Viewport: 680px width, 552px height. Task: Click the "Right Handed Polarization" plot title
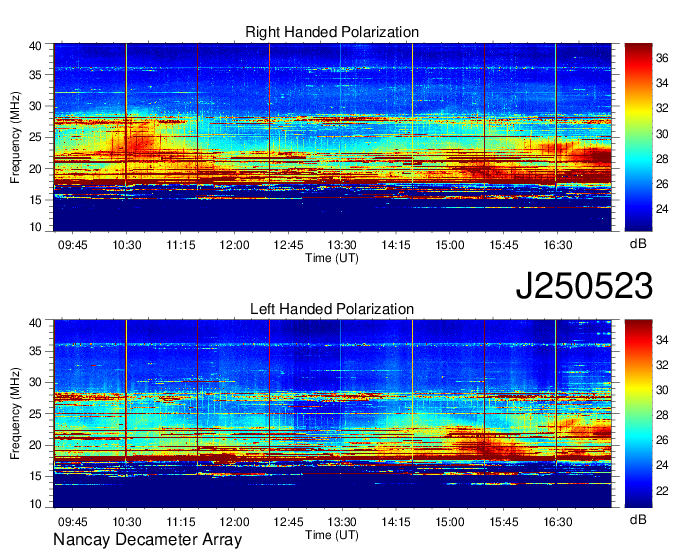coord(332,32)
